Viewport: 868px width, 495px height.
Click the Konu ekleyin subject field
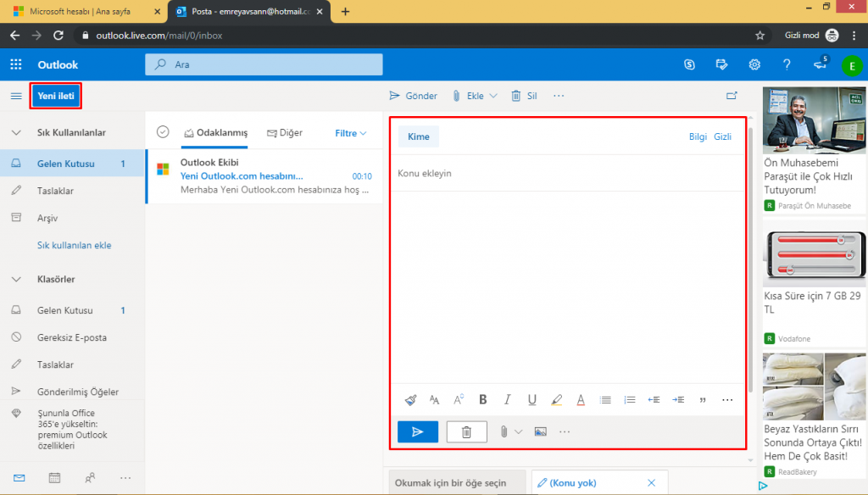567,173
